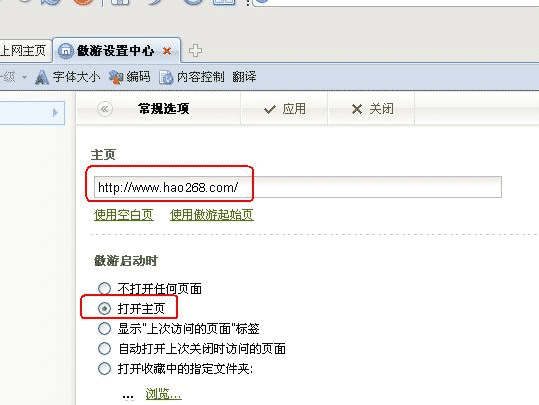The height and width of the screenshot is (405, 539).
Task: Select 显示"上次访问的页面"标签 radio option
Action: (104, 329)
